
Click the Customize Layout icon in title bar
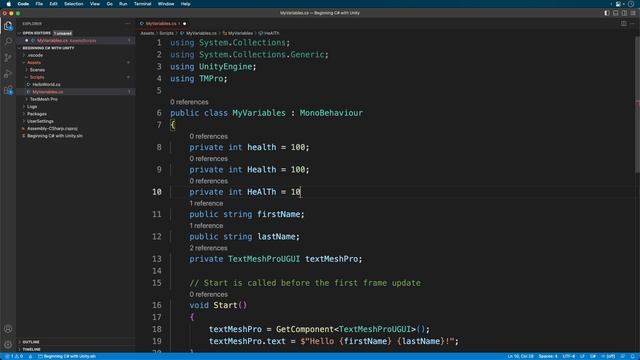(633, 13)
